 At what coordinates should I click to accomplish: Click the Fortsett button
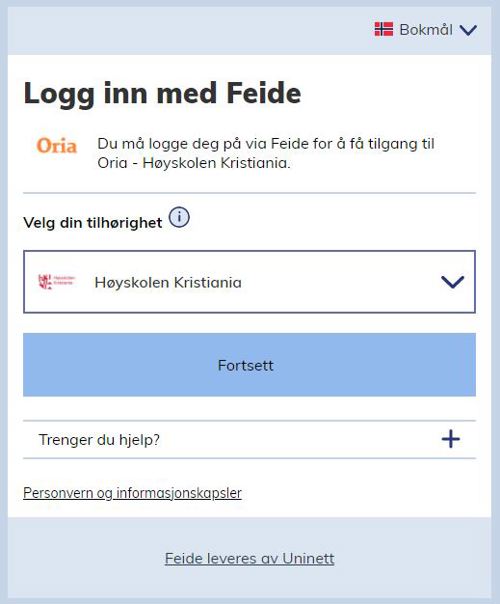click(x=249, y=365)
